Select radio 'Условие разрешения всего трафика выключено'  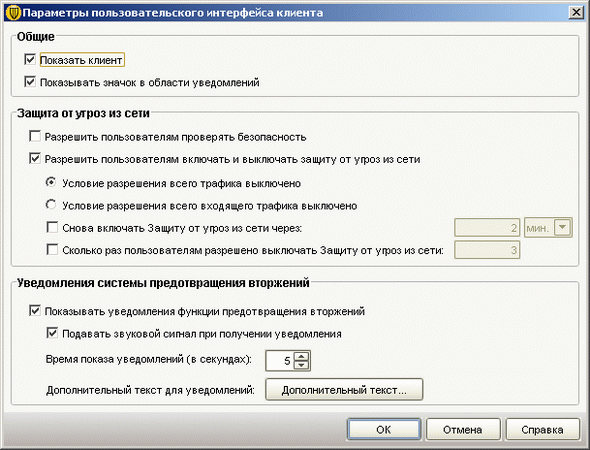(x=51, y=182)
